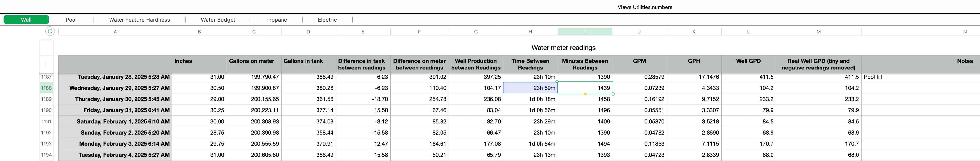The image size is (980, 161).
Task: Select the '23h 59m' time cell
Action: pos(530,88)
